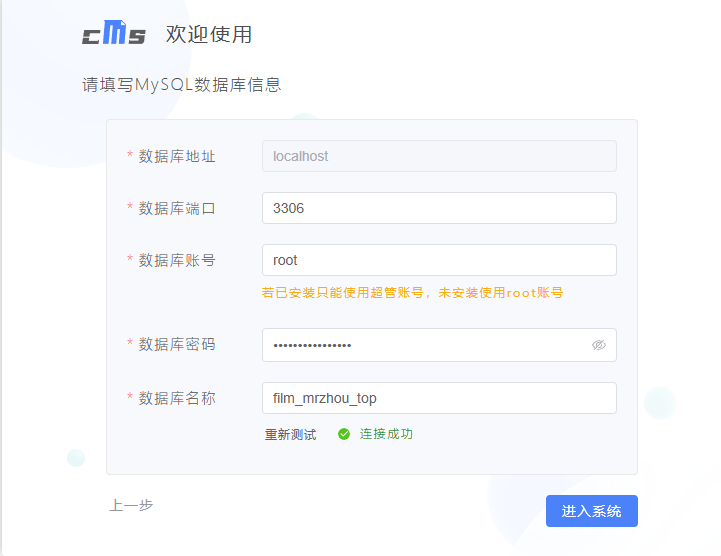Toggle password visibility eye icon
Viewport: 721px width, 556px height.
pos(598,345)
